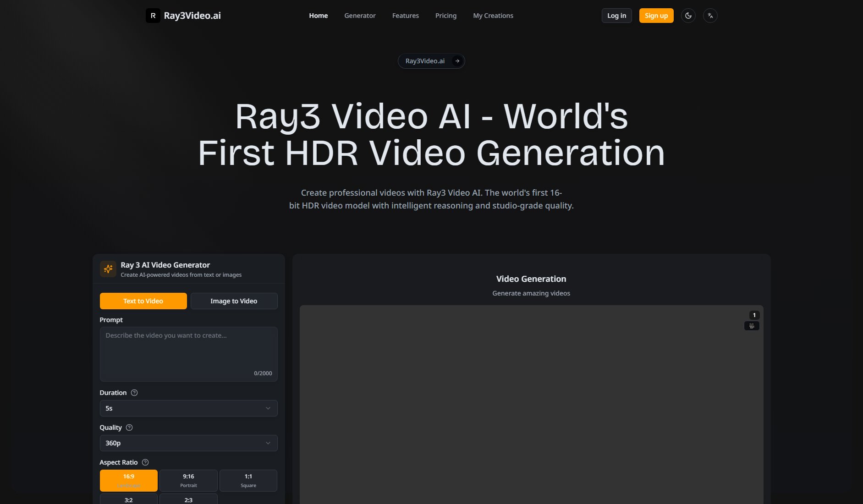Toggle dark mode with the moon icon
The height and width of the screenshot is (504, 863).
click(x=688, y=16)
